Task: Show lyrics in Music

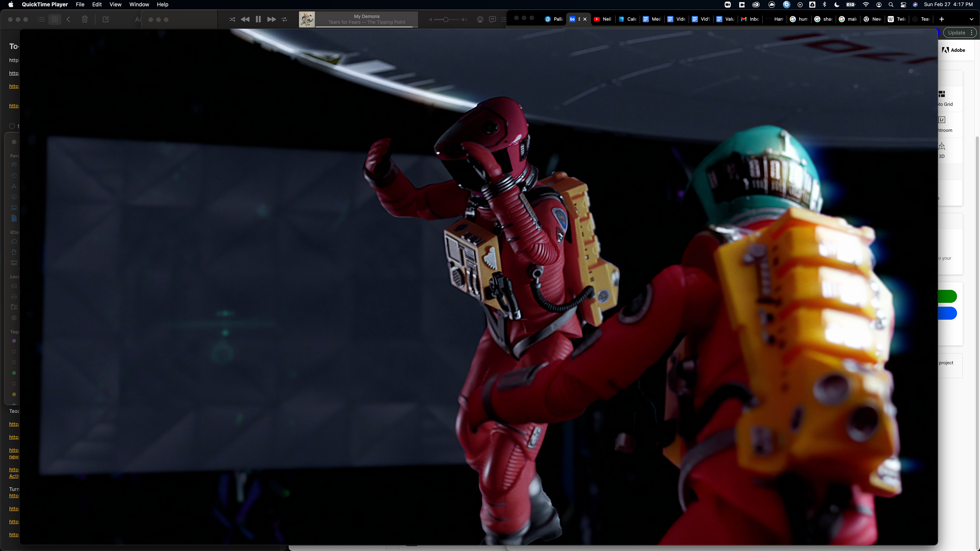Action: click(x=492, y=19)
